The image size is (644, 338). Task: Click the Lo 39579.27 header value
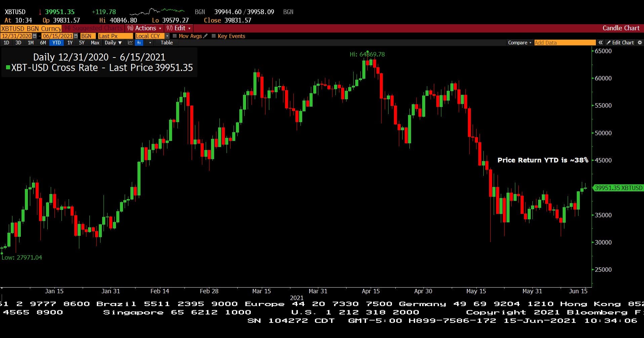click(x=170, y=20)
